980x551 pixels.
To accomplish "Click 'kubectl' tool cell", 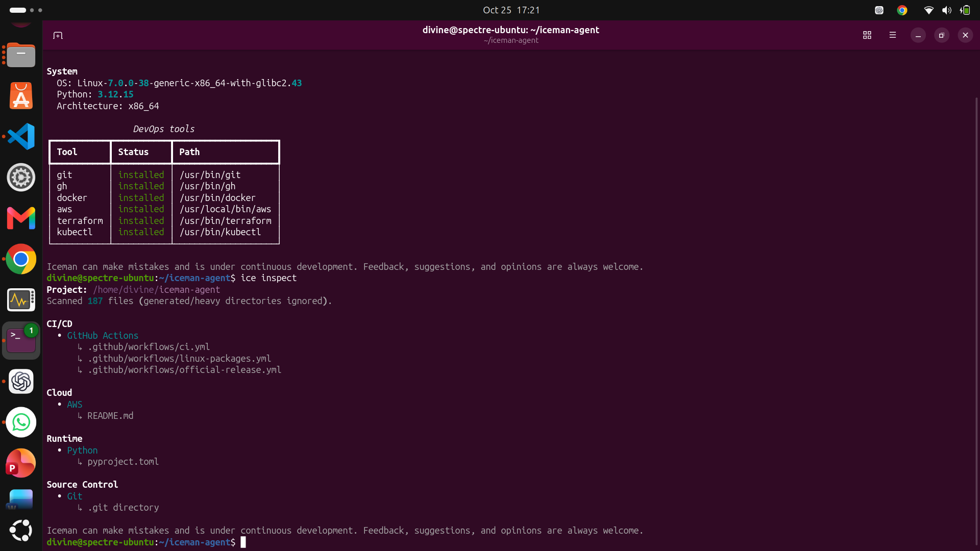I will pyautogui.click(x=75, y=232).
